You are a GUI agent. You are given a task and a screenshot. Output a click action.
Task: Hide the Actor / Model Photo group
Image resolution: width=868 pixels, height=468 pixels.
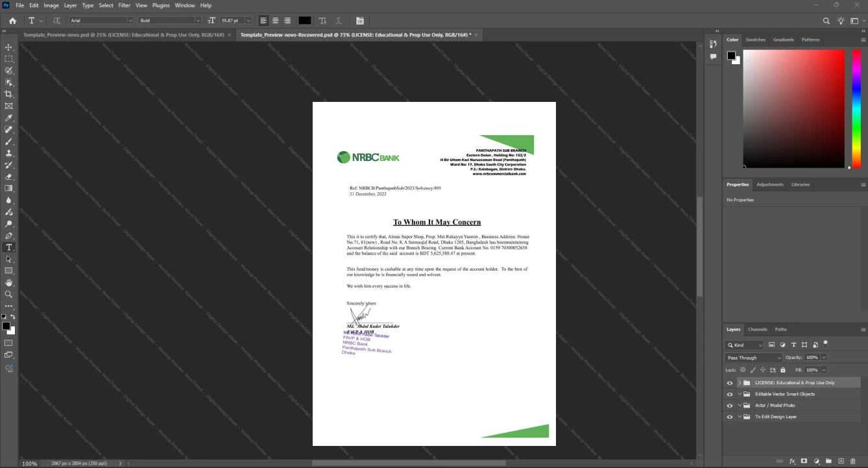click(x=730, y=406)
